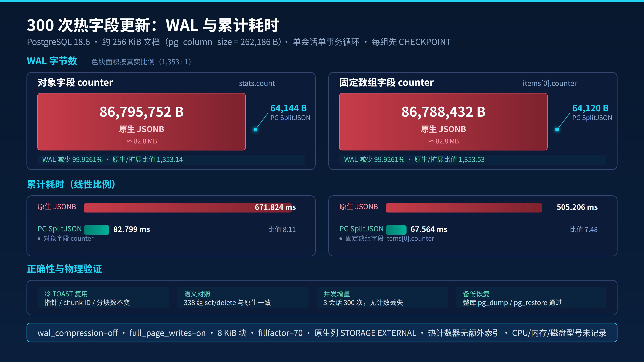The image size is (644, 362).
Task: Click the '并发增量' verification tile
Action: 382,298
